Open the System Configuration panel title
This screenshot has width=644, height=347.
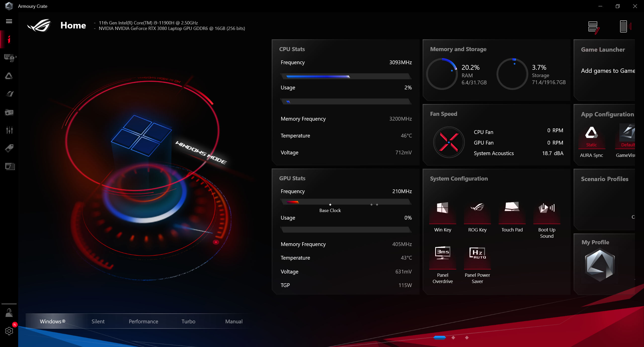459,179
